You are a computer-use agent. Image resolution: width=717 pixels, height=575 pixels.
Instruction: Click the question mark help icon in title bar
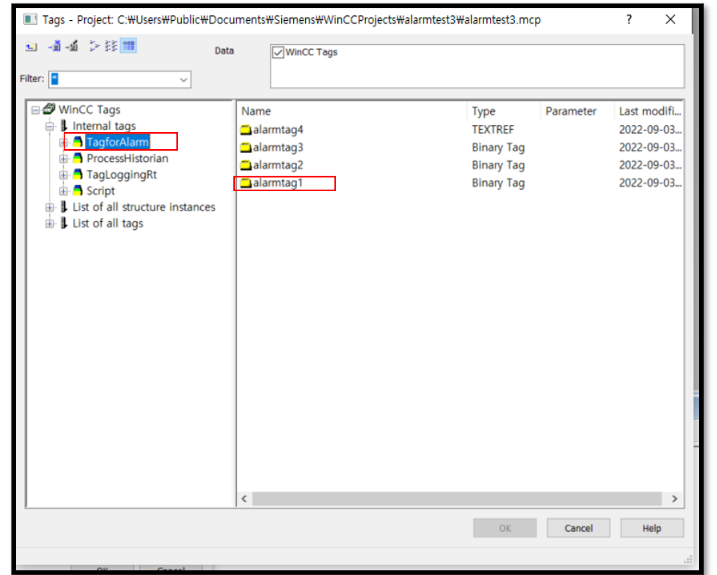629,19
